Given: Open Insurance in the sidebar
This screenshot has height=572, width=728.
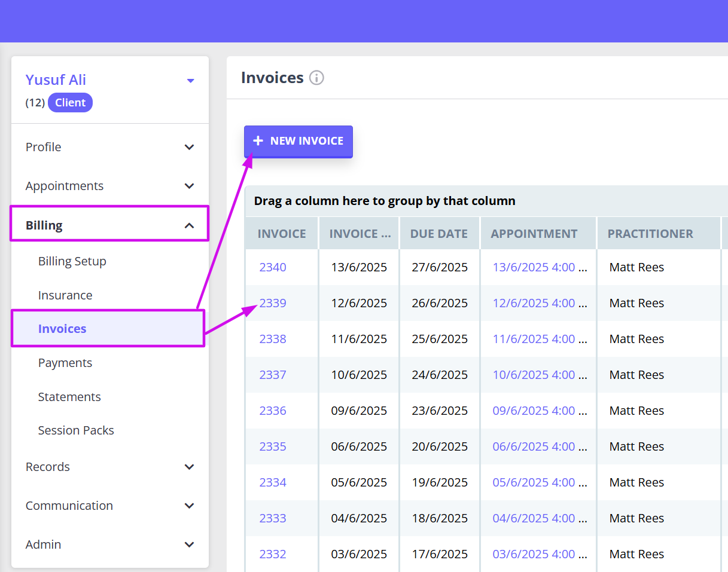Looking at the screenshot, I should tap(65, 295).
